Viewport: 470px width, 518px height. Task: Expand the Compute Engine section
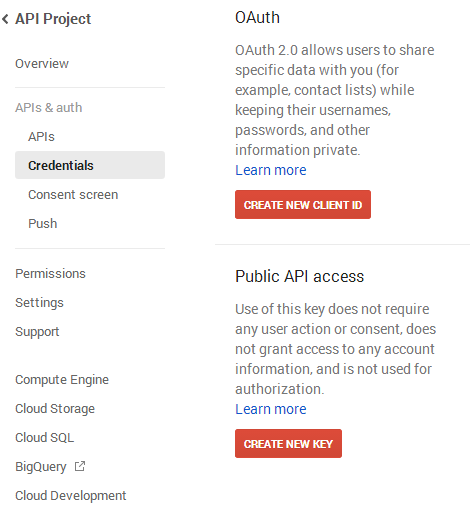(x=62, y=380)
